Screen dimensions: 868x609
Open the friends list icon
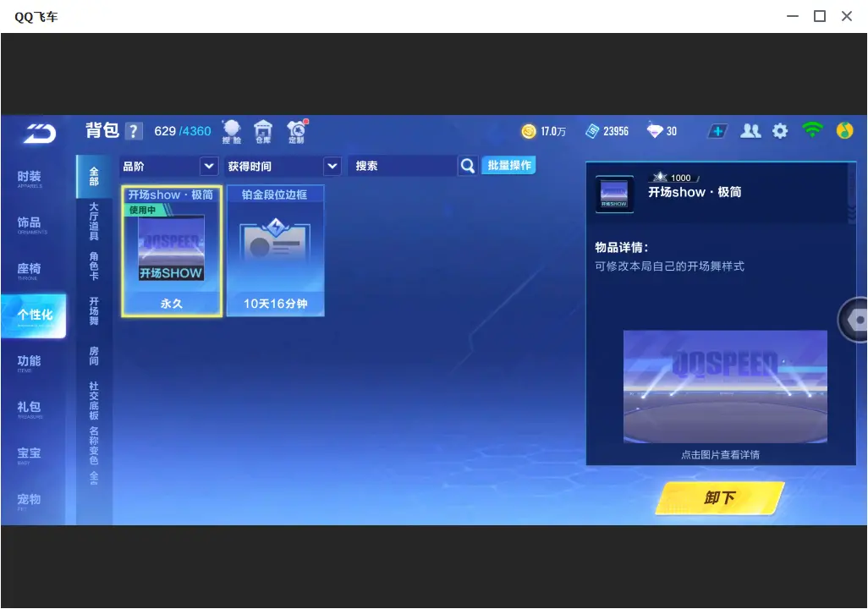click(750, 131)
